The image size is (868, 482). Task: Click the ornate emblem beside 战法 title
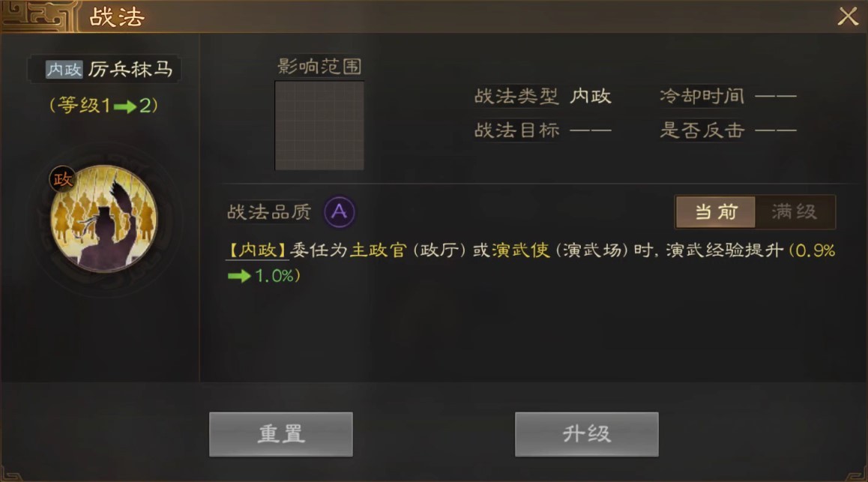[x=39, y=16]
